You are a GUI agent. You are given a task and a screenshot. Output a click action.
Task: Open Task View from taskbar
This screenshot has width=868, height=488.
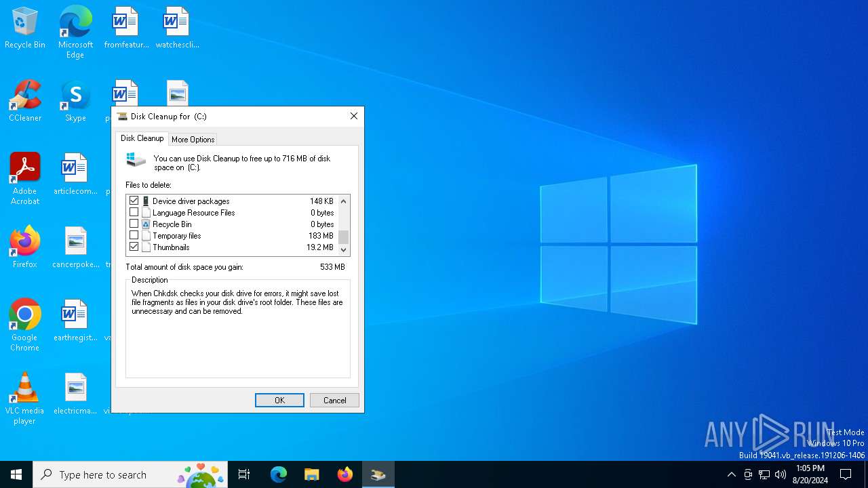[x=244, y=474]
